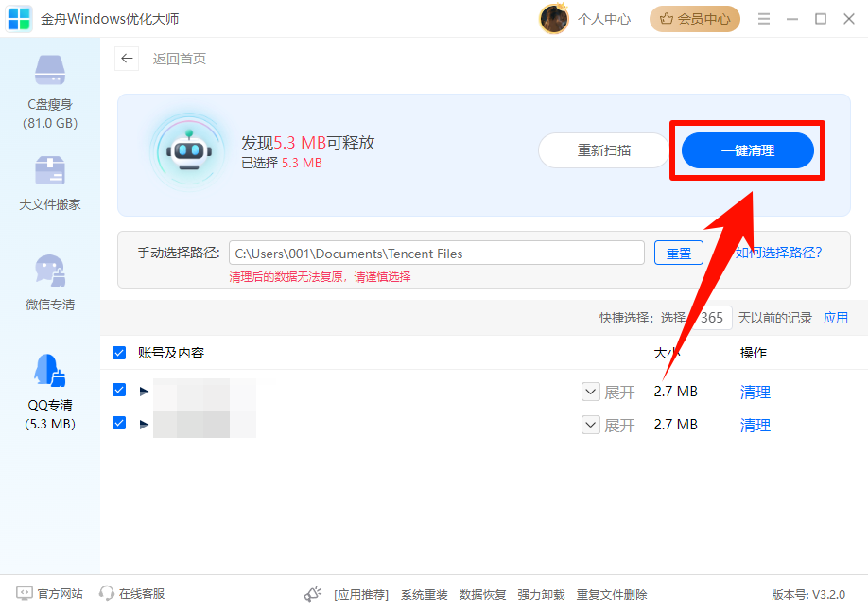
Task: Open 系统重装 in the footer menu
Action: (424, 594)
